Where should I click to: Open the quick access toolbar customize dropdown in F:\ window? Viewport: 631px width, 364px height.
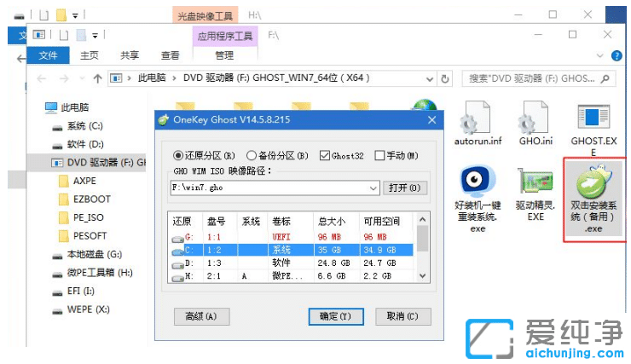[95, 36]
